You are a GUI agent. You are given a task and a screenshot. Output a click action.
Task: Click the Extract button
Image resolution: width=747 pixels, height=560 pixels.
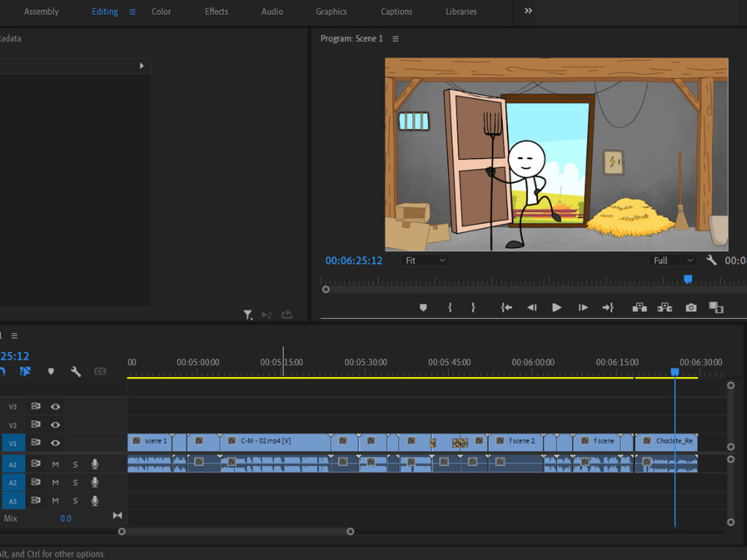tap(665, 308)
